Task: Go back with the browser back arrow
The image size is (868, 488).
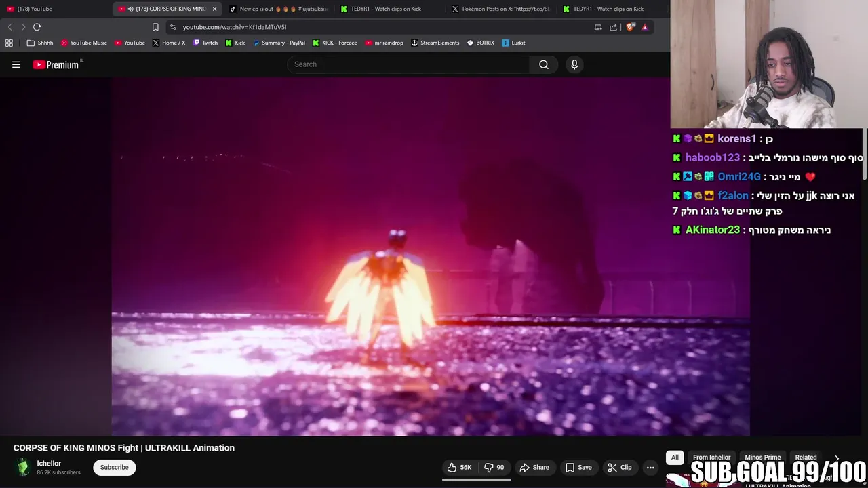Action: 9,27
